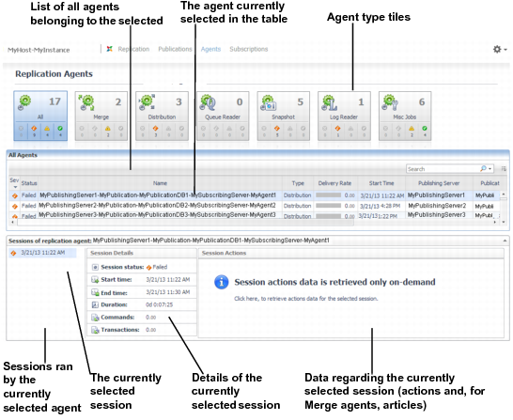Filter All tile by warning severity icon
This screenshot has width=513, height=420.
[47, 129]
